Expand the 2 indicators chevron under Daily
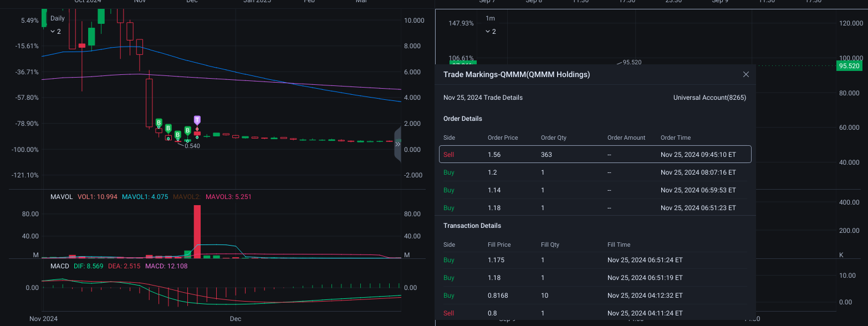The height and width of the screenshot is (326, 868). pyautogui.click(x=55, y=32)
